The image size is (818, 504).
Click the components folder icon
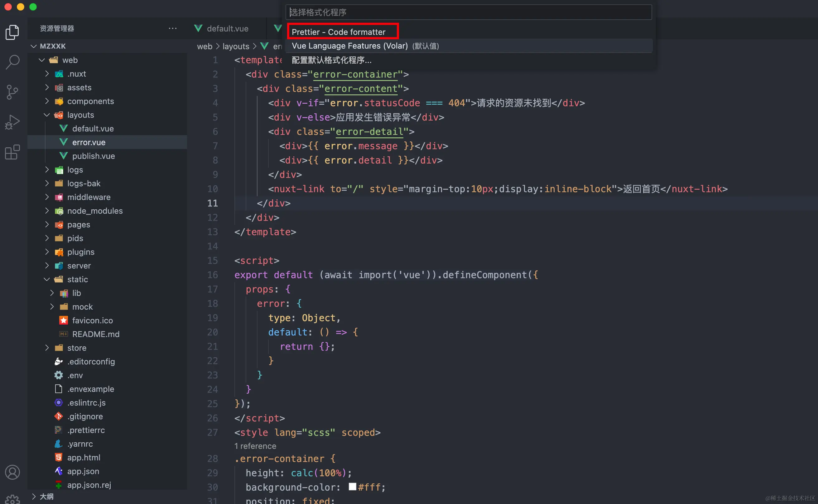click(x=59, y=101)
